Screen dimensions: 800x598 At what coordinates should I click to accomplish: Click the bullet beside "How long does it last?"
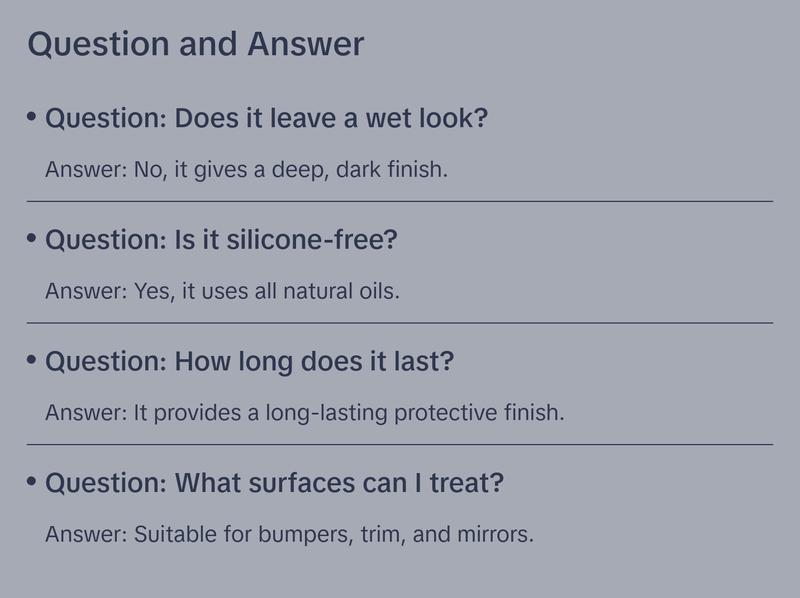click(x=32, y=360)
